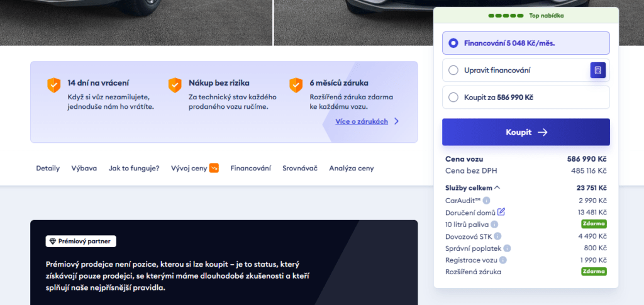Image resolution: width=644 pixels, height=305 pixels.
Task: Select Financování 5 048 Kč/měs. option
Action: [453, 43]
